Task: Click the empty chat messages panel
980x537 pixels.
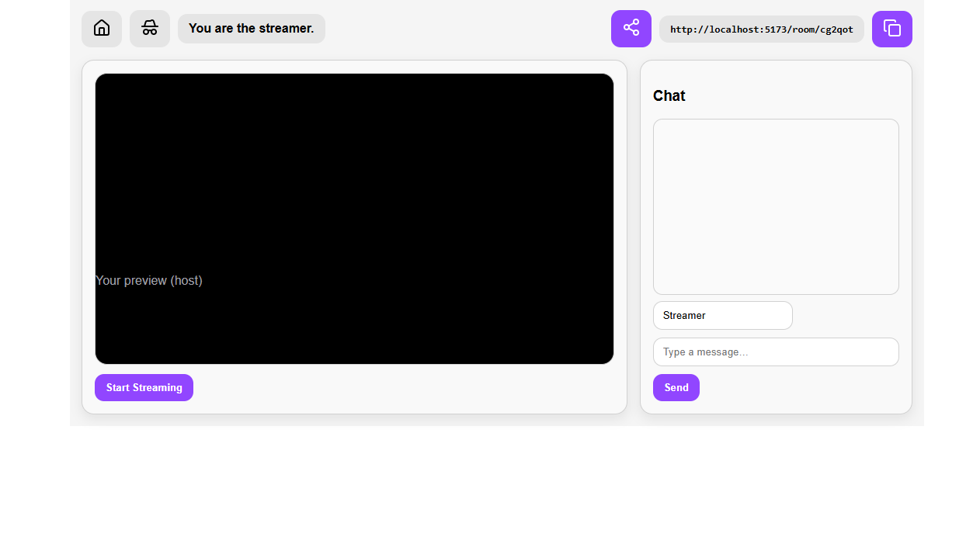Action: (776, 206)
